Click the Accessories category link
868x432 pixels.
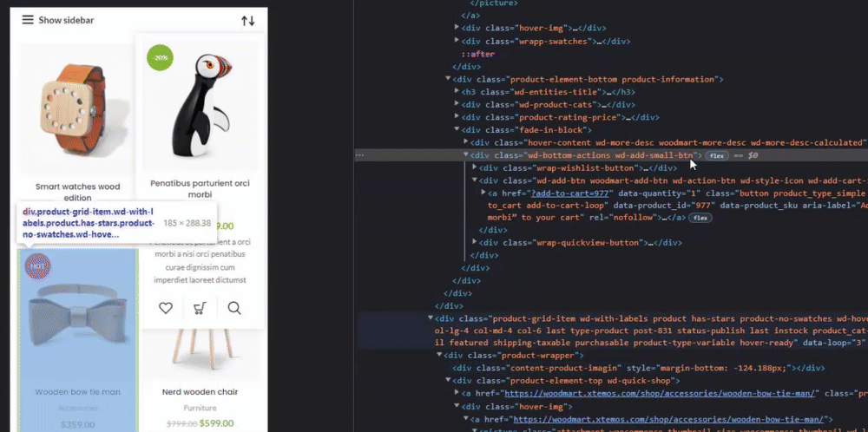[x=77, y=408]
